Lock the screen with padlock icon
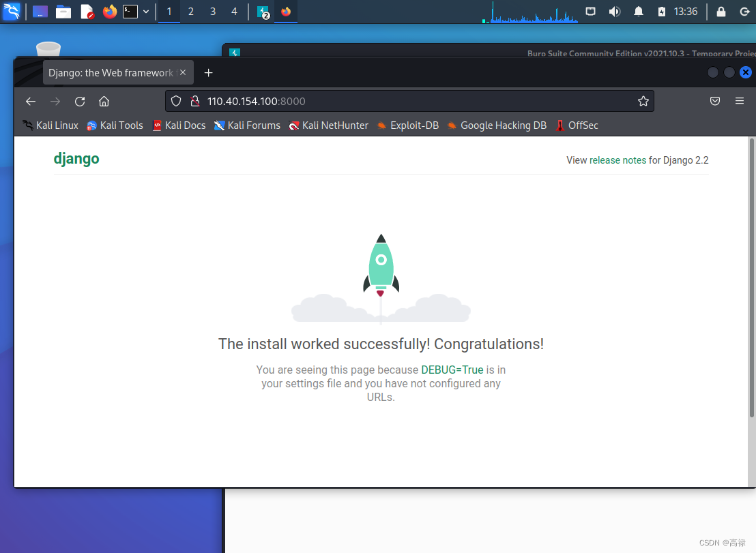This screenshot has height=553, width=756. click(x=721, y=12)
